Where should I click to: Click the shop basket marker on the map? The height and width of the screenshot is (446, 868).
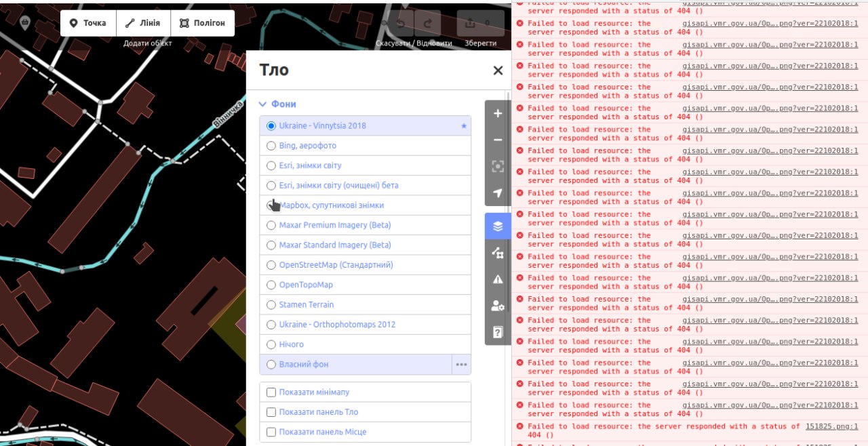point(26,23)
